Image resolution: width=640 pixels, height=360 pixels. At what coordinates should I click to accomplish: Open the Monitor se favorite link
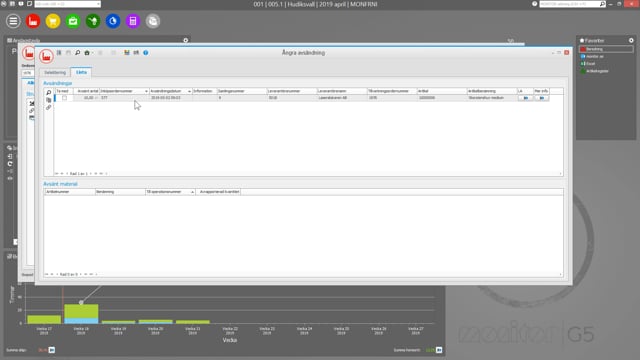pyautogui.click(x=594, y=56)
